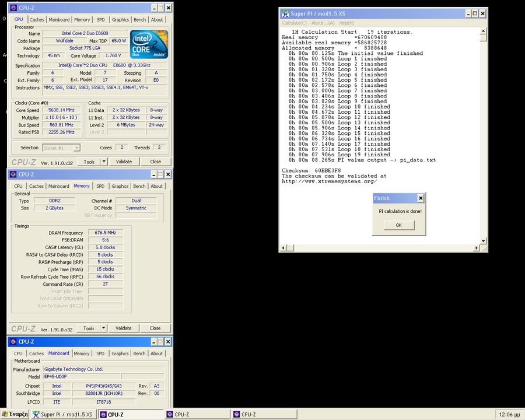Click the Core Voltage value '1.760 V'

pyautogui.click(x=114, y=55)
